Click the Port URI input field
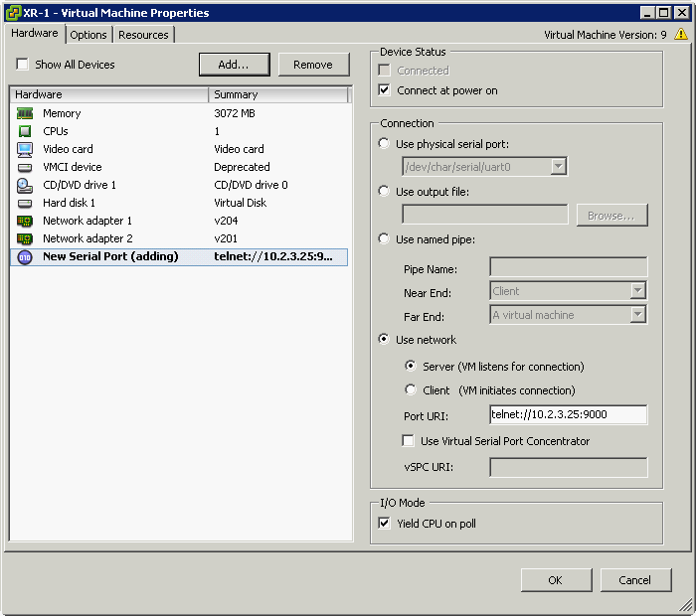The image size is (696, 616). tap(568, 414)
